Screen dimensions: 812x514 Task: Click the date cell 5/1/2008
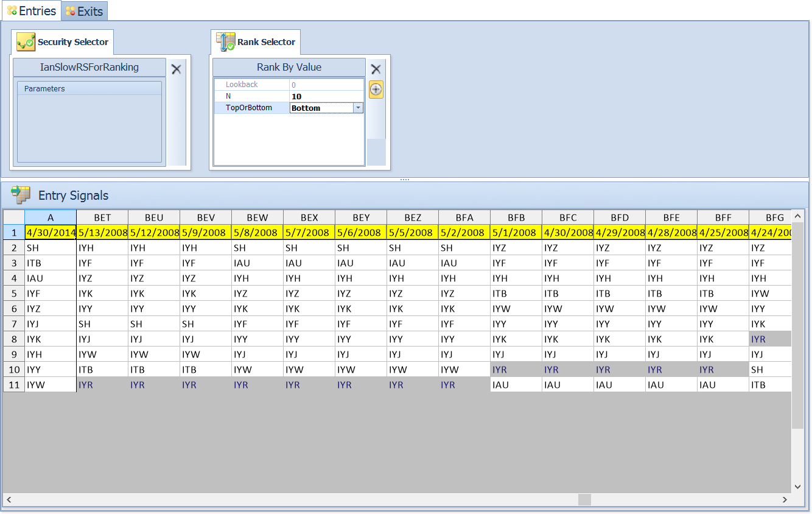point(516,233)
